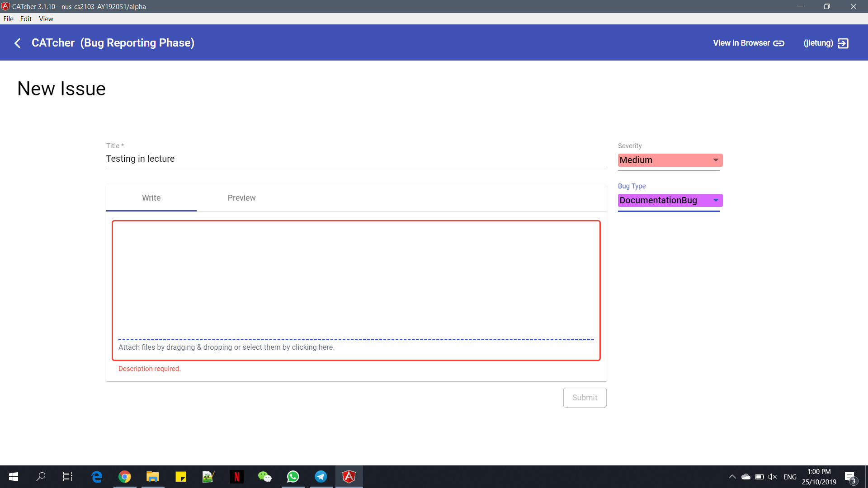
Task: Open the Netflix app in the taskbar
Action: [236, 477]
